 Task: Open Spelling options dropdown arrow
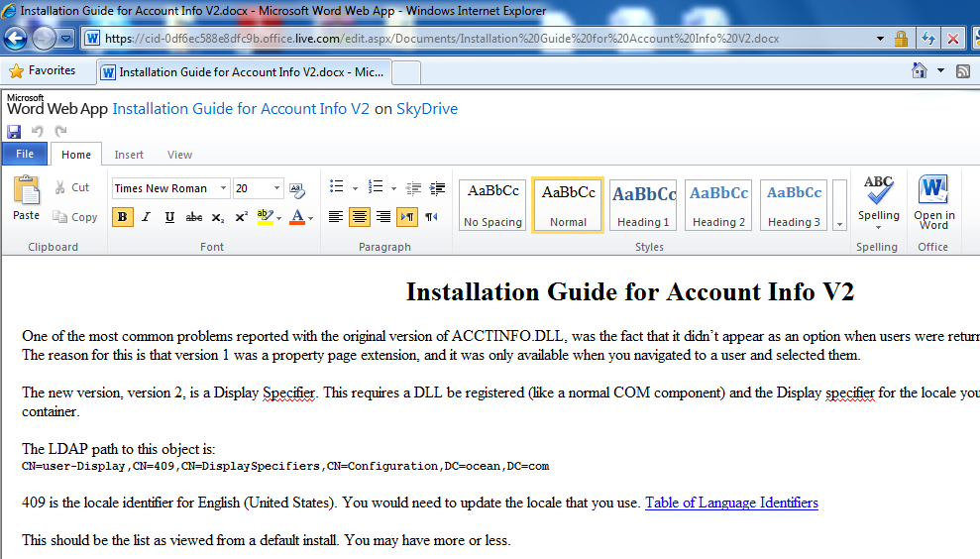click(x=878, y=227)
